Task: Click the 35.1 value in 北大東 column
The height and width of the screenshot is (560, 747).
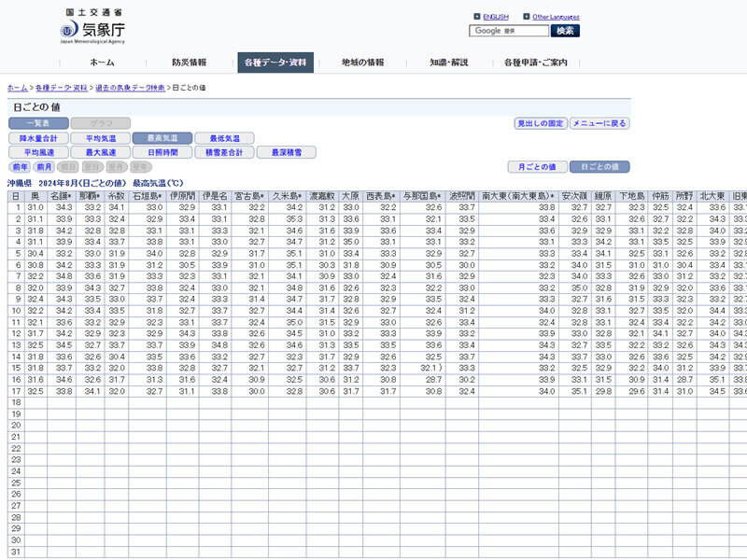Action: pyautogui.click(x=717, y=380)
